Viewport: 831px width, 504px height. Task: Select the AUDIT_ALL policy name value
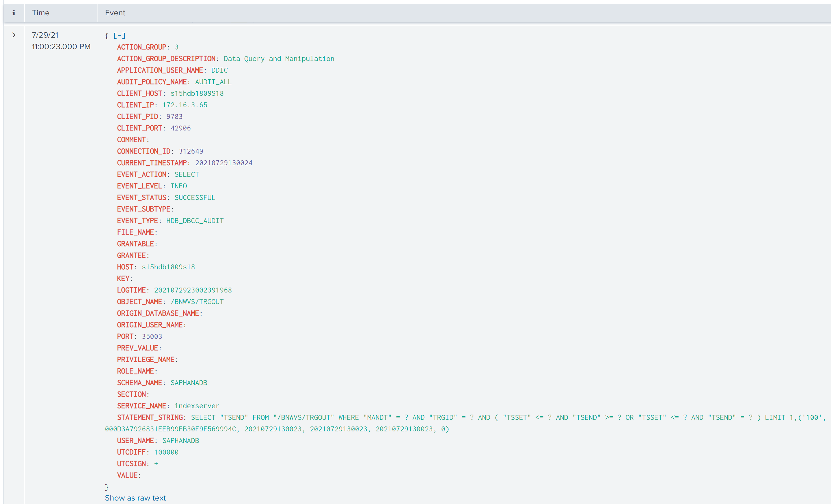pyautogui.click(x=213, y=82)
